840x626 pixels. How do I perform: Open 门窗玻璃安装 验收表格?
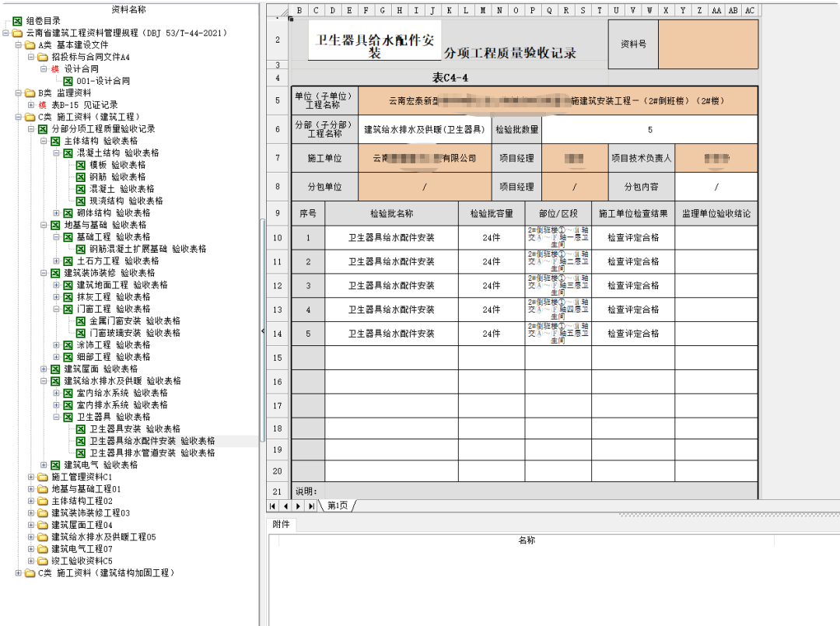click(135, 333)
